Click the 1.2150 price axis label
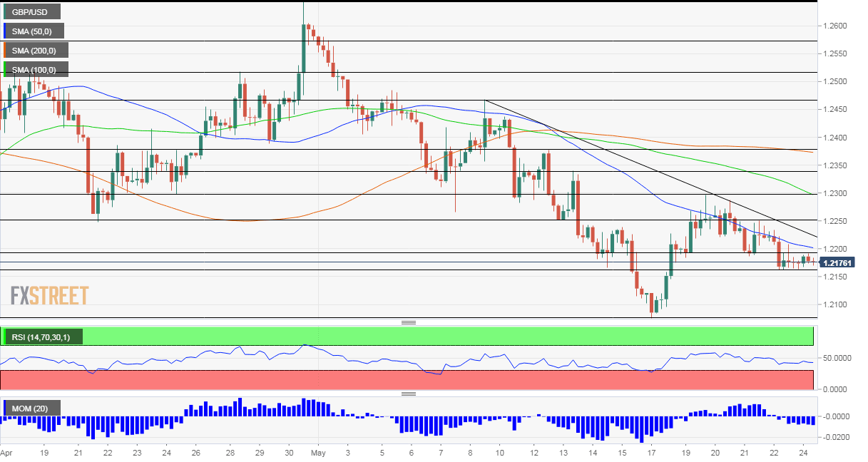 (x=837, y=277)
